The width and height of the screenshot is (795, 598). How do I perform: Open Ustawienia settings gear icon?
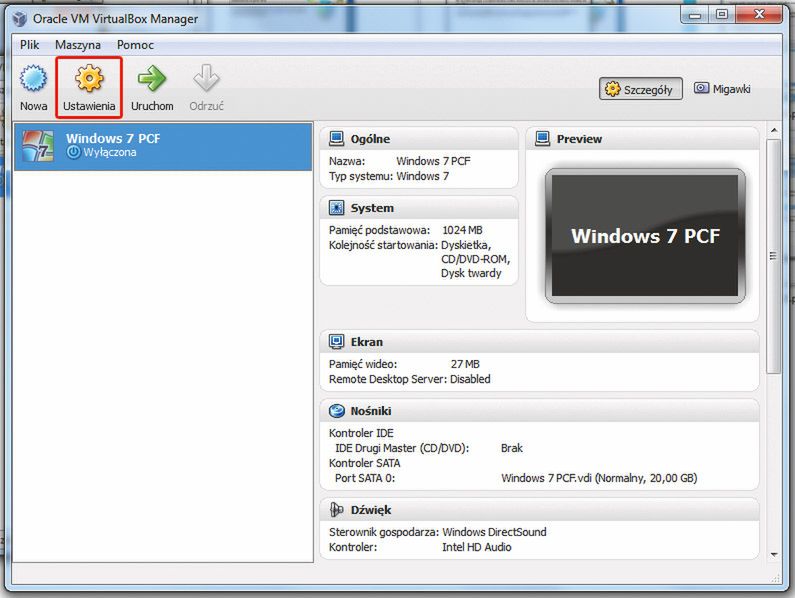tap(89, 79)
